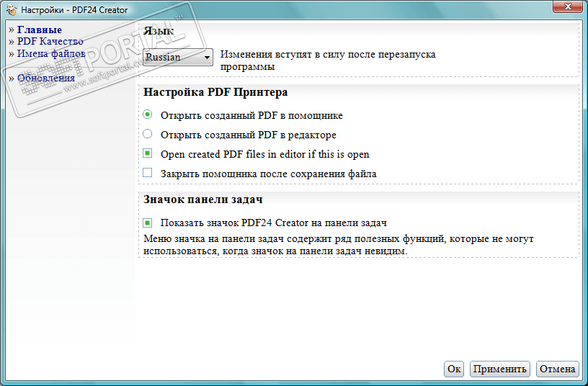Toggle Показать значок PDF24 Creator checkbox

point(148,223)
